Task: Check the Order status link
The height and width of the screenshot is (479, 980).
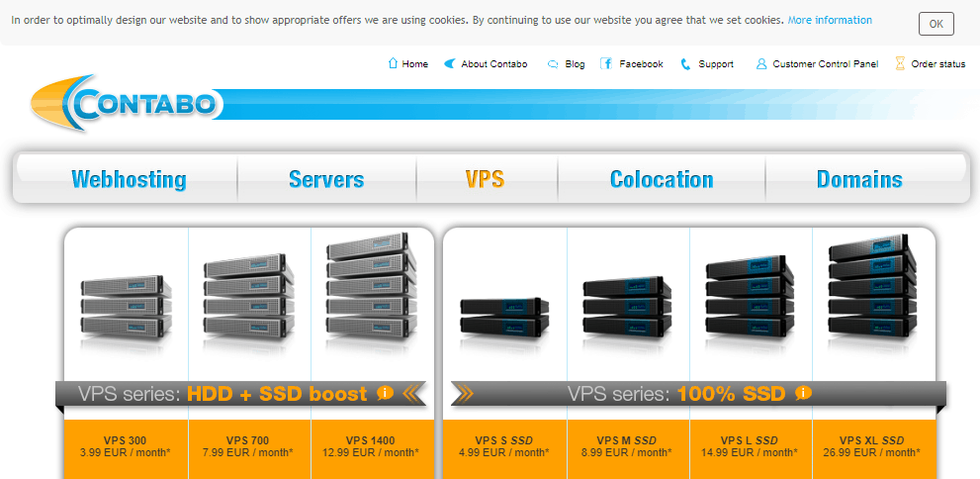Action: point(938,63)
